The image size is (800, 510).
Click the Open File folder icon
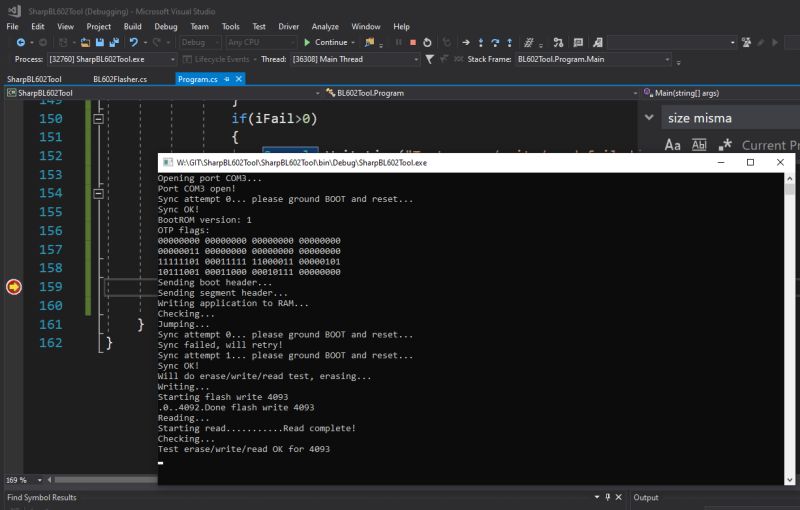coord(85,42)
